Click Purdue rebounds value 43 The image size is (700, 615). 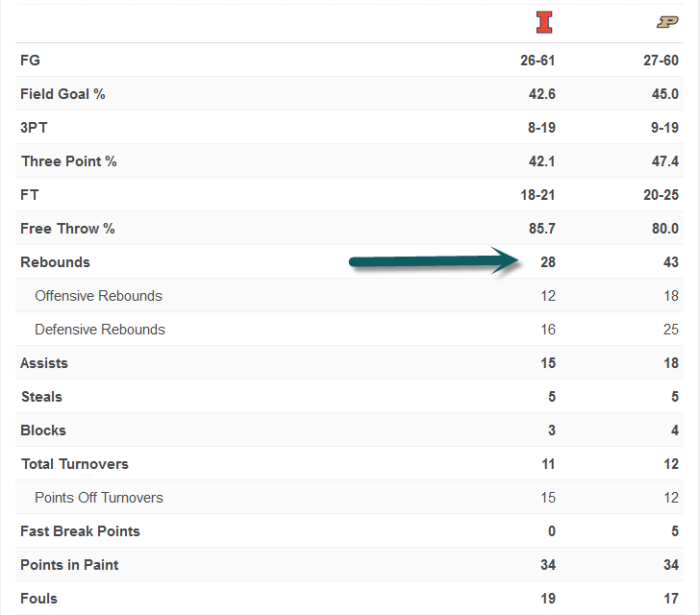coord(669,262)
